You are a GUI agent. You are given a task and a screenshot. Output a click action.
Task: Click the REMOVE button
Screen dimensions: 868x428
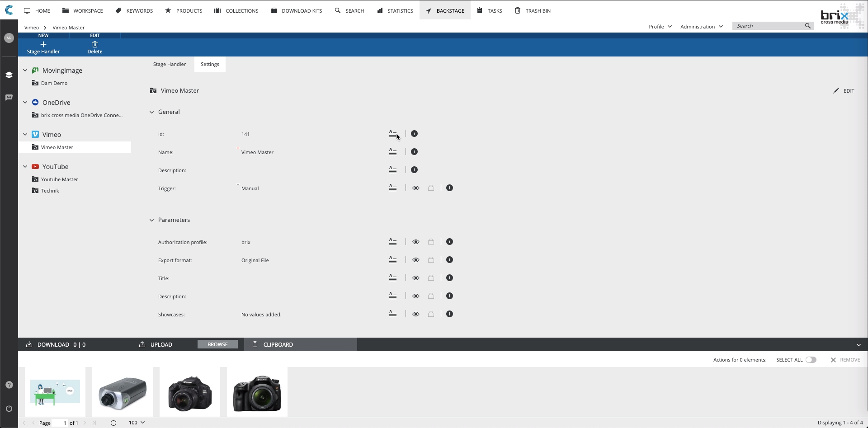[x=845, y=360]
